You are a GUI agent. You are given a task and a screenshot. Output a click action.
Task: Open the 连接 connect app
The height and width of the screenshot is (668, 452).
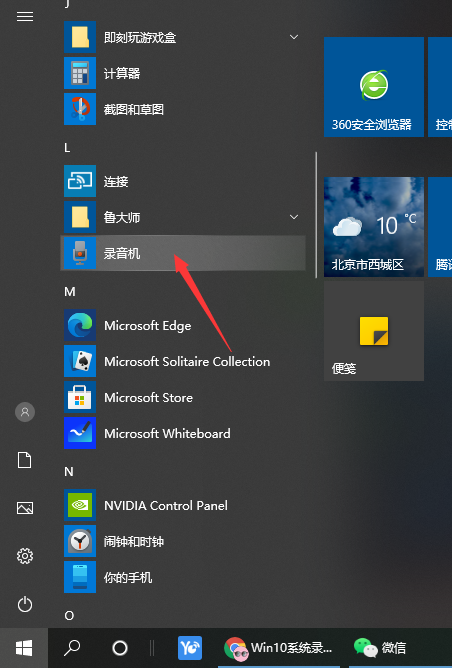point(183,181)
